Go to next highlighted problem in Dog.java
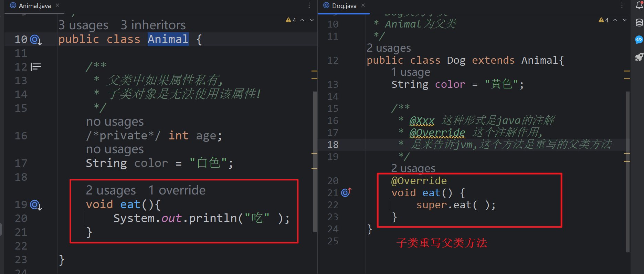 (625, 20)
